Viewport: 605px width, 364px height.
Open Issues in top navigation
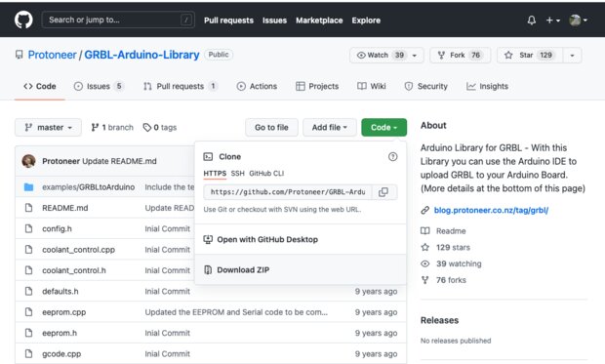tap(274, 20)
